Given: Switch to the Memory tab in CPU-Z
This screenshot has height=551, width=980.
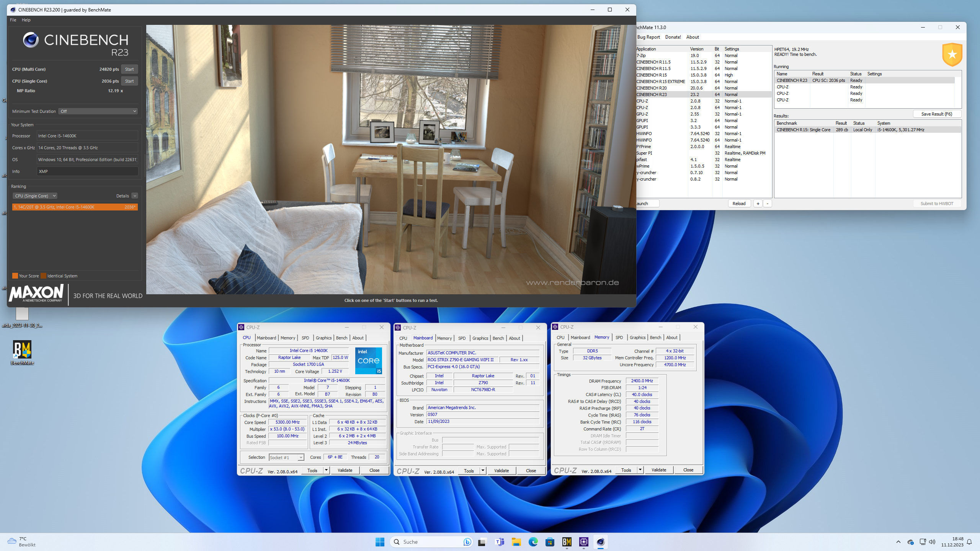Looking at the screenshot, I should pyautogui.click(x=287, y=337).
